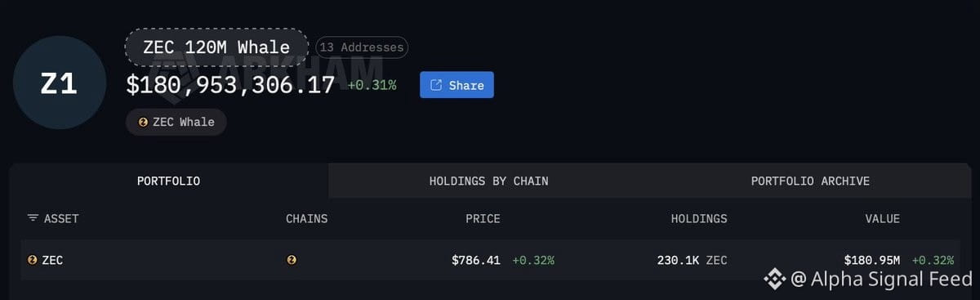The image size is (980, 300).
Task: Sort the table by the PRICE column
Action: tap(481, 218)
